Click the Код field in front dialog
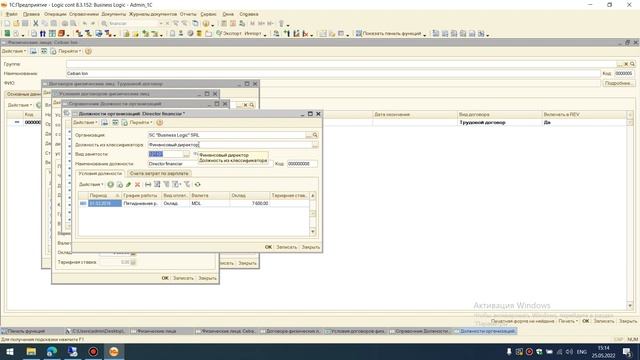This screenshot has width=640, height=360. (302, 164)
